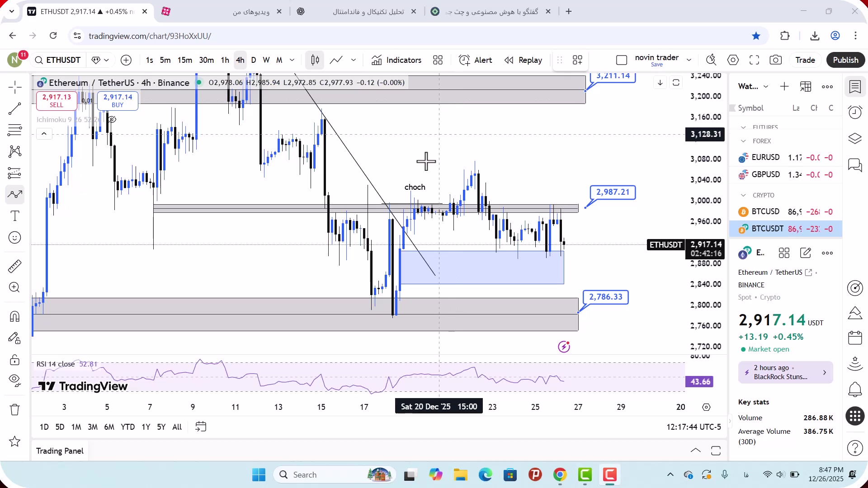Click the red SELL price button
868x488 pixels.
pos(57,100)
